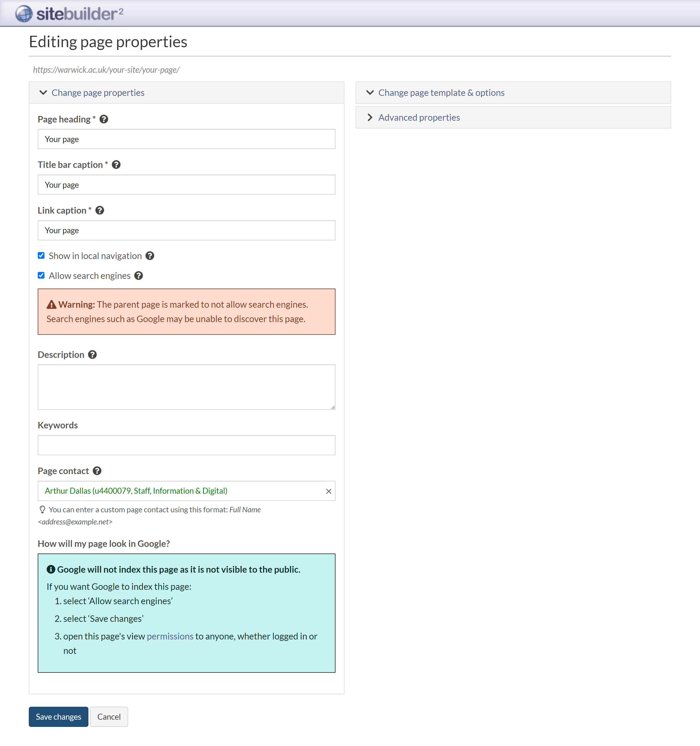Uncheck Show in local navigation
Image resolution: width=700 pixels, height=746 pixels.
[x=41, y=256]
